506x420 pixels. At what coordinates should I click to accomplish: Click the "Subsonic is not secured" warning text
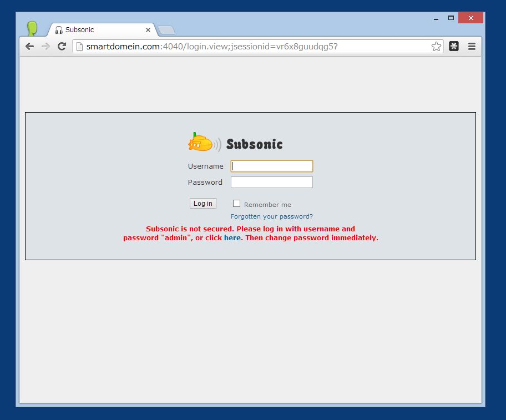tap(250, 233)
